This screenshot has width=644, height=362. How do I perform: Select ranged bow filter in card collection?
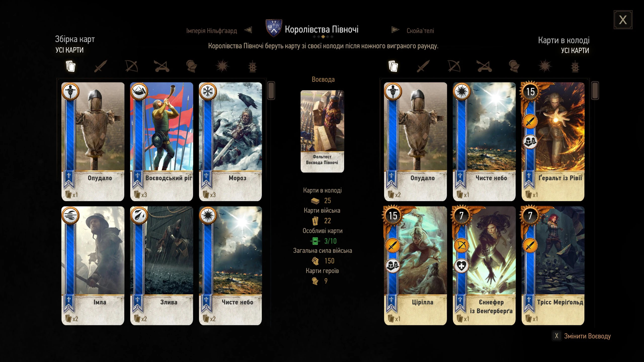(131, 66)
